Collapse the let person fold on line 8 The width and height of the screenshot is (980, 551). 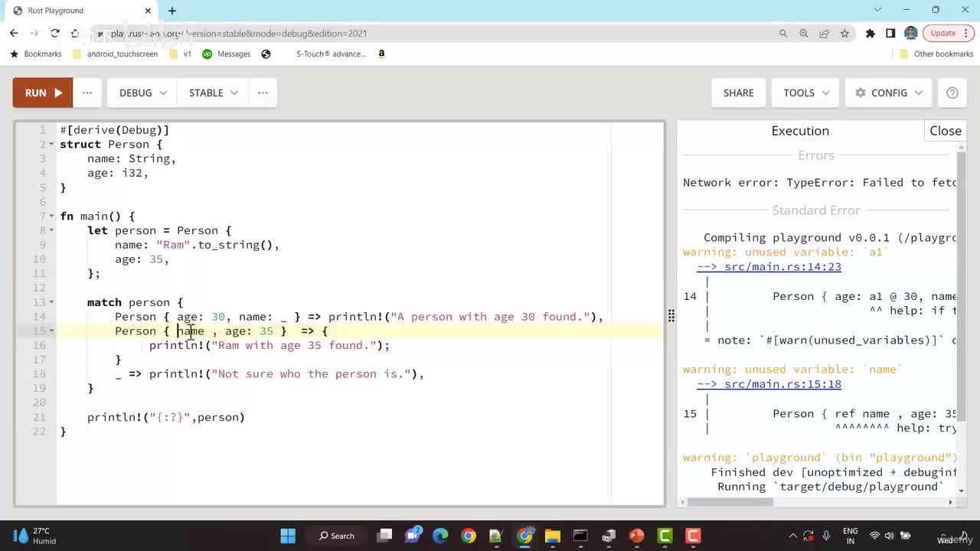tap(51, 230)
